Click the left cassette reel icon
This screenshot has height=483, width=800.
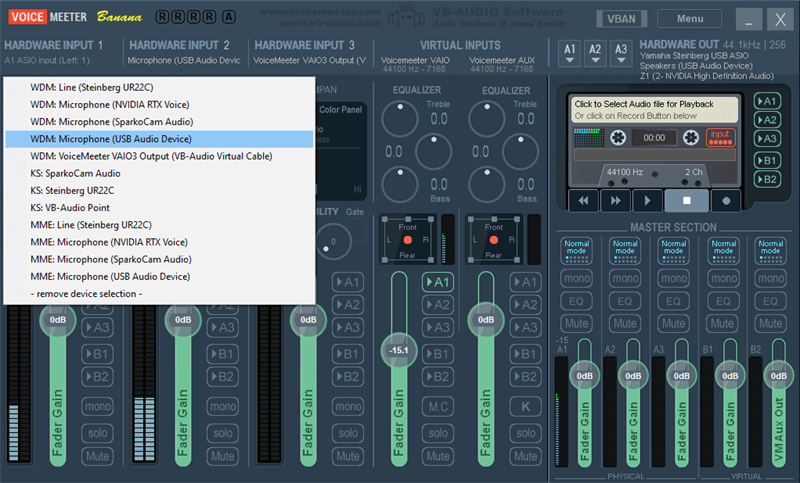point(617,136)
